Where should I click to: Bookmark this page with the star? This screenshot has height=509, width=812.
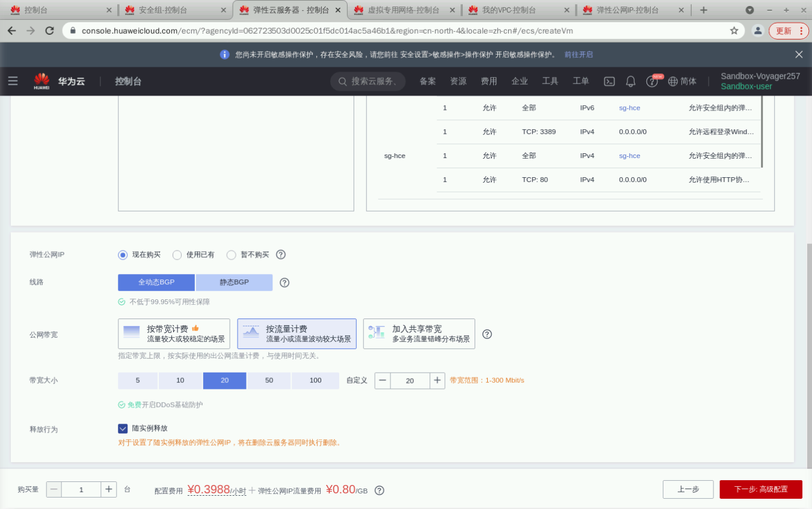(x=734, y=31)
